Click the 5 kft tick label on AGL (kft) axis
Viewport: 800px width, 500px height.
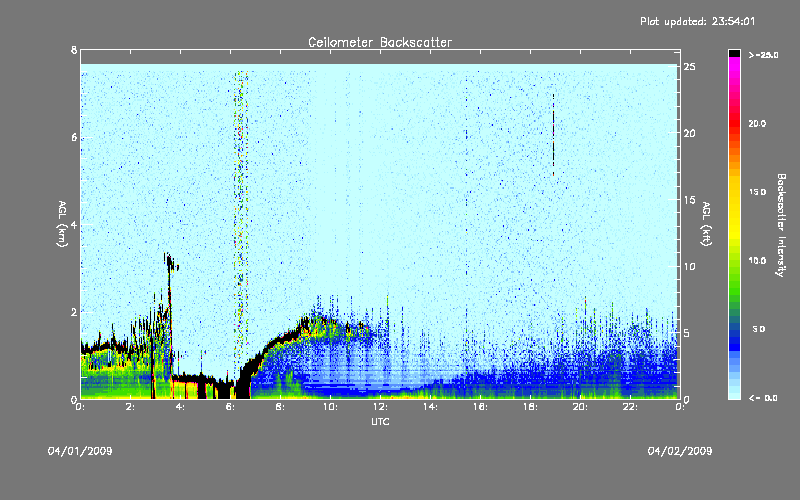tap(687, 333)
